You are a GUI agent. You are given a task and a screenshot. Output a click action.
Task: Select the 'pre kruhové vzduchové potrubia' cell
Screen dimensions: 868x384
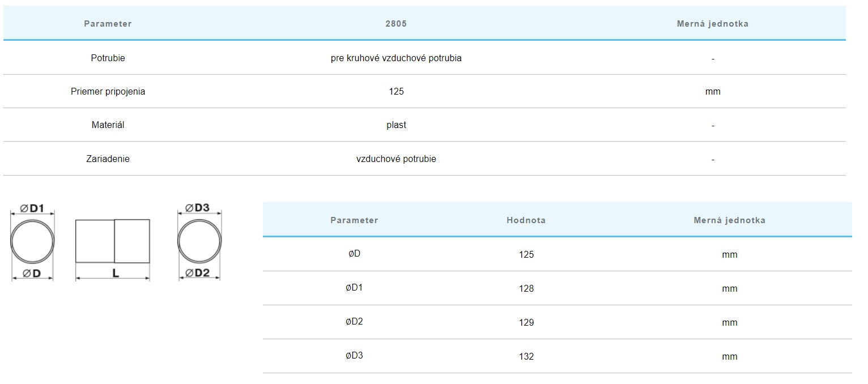tap(396, 58)
